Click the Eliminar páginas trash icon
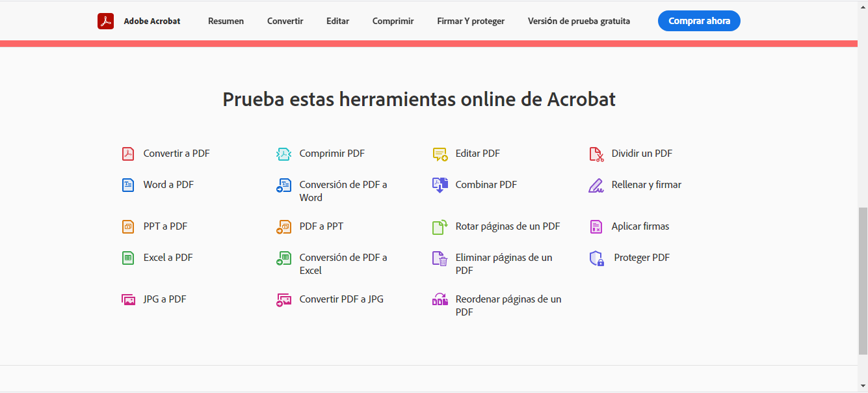 pyautogui.click(x=440, y=258)
